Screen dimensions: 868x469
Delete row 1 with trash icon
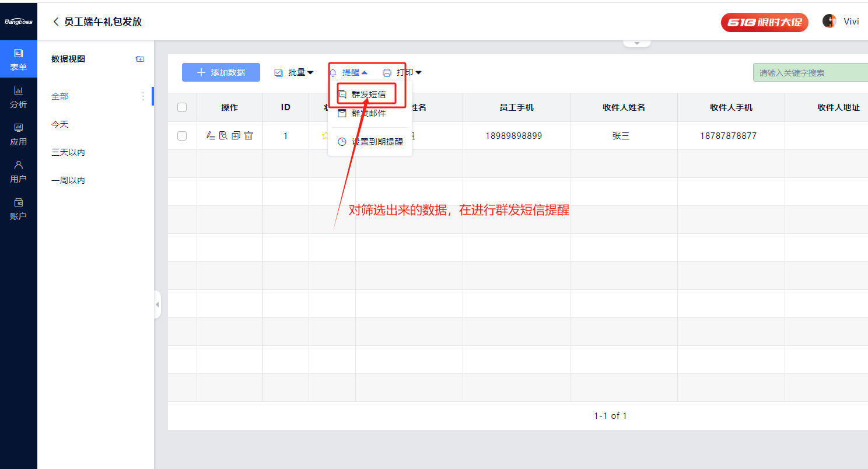pos(249,135)
